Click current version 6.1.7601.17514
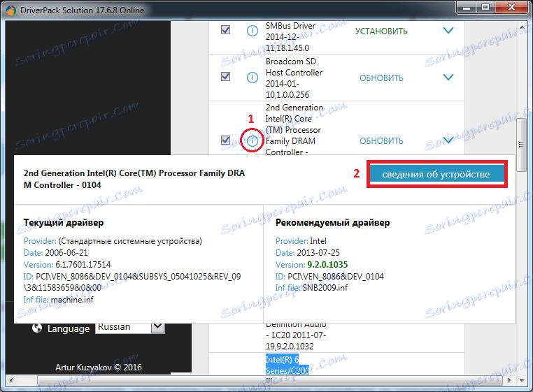533x392 pixels. click(83, 265)
